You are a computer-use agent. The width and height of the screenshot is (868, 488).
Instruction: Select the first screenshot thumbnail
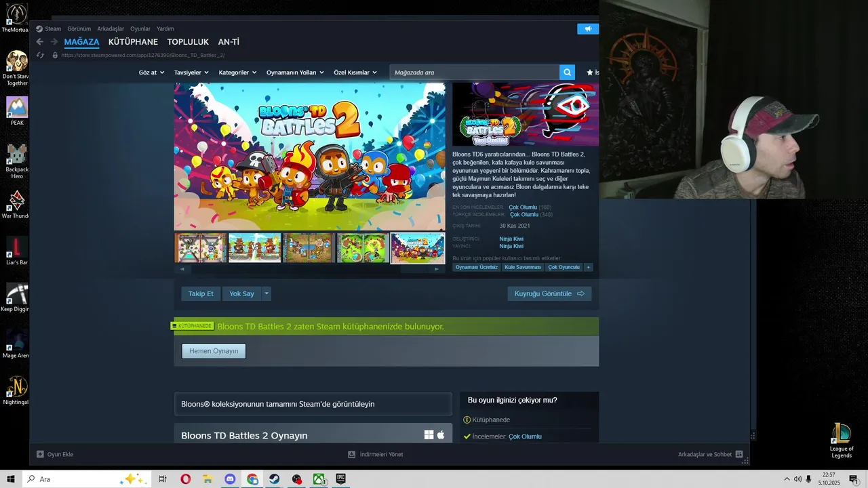[200, 248]
